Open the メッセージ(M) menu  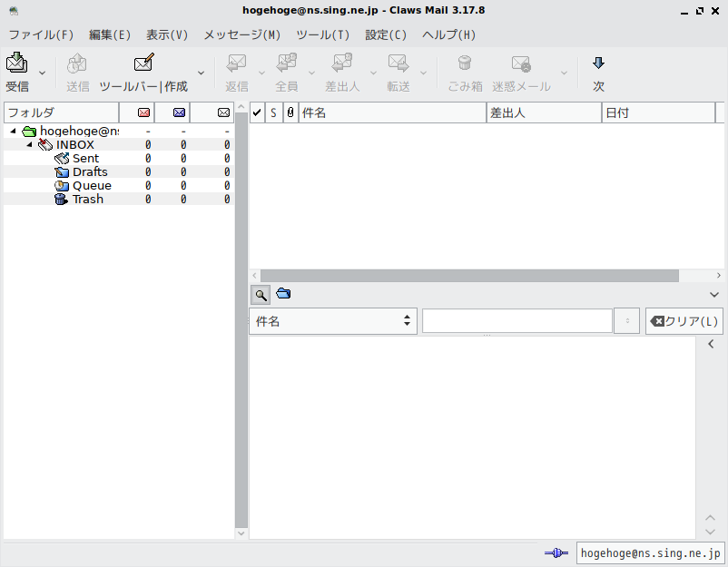(x=241, y=34)
